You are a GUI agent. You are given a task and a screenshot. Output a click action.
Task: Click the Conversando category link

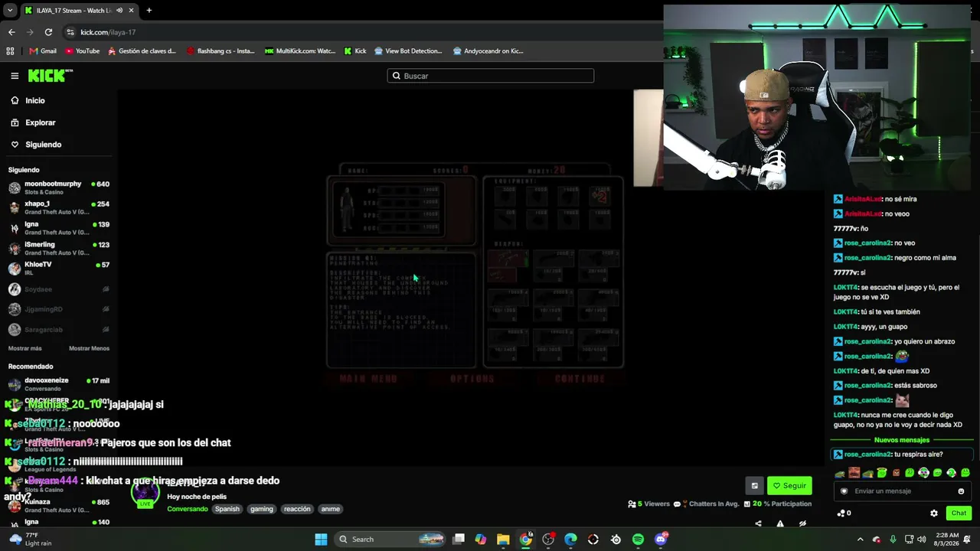tap(188, 509)
